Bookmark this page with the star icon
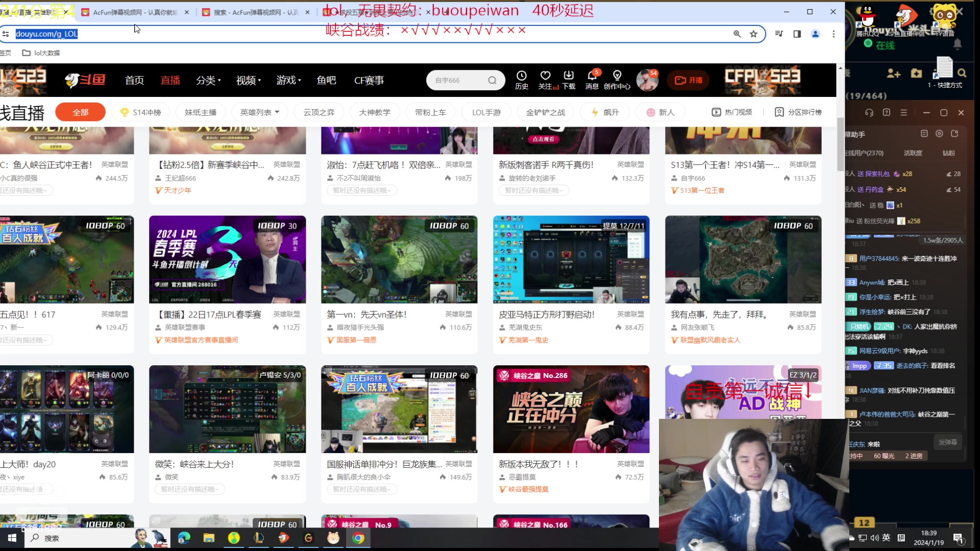This screenshot has height=551, width=980. pyautogui.click(x=753, y=34)
